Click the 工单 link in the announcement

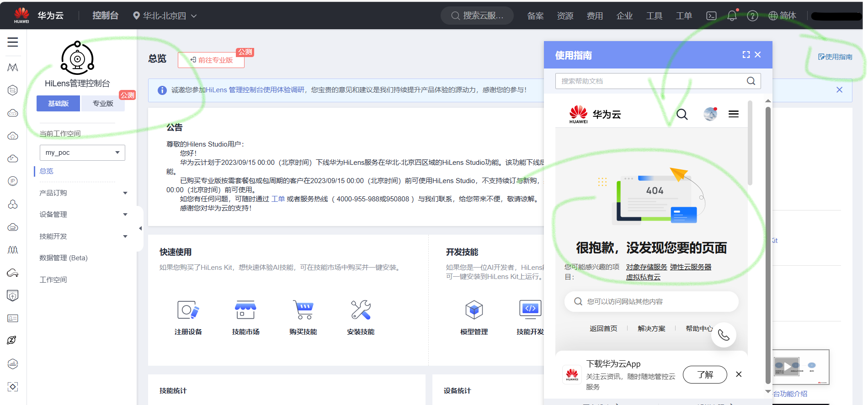[x=278, y=199]
